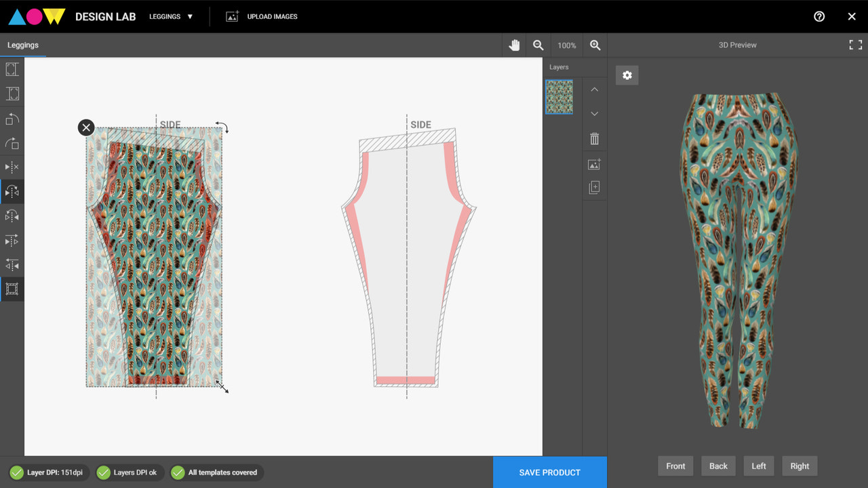Open the LEGGINGS product dropdown

click(x=170, y=16)
